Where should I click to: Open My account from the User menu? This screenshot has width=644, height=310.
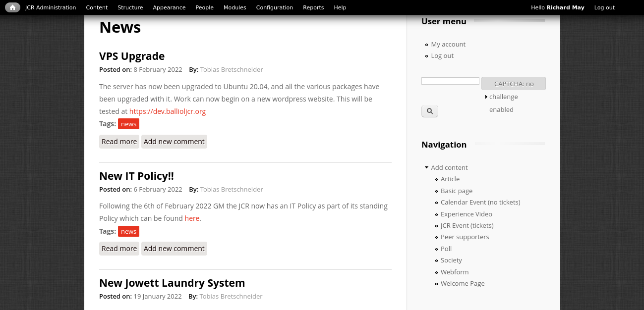(x=448, y=44)
